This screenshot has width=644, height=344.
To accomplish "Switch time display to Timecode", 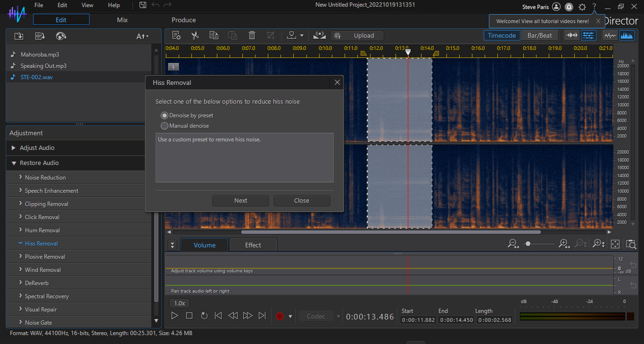I will (502, 35).
